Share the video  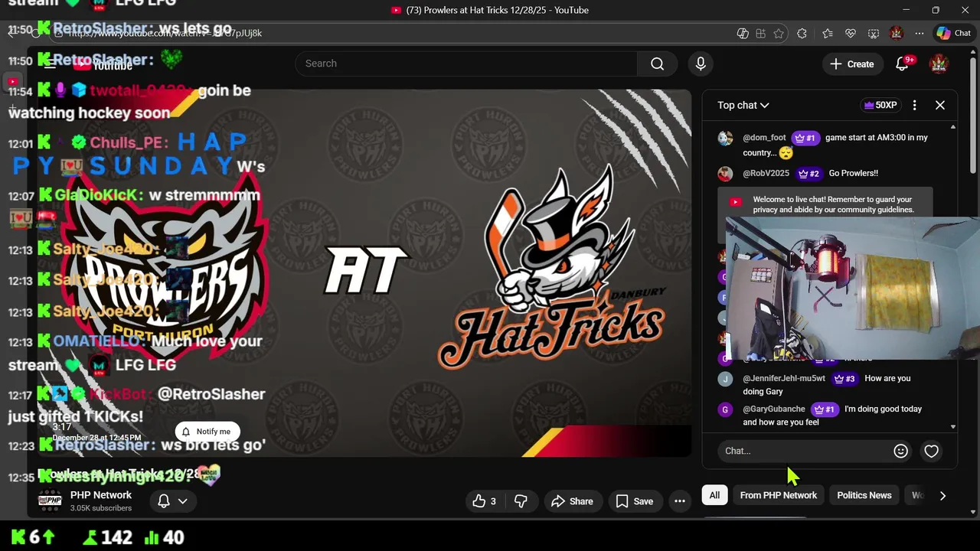pyautogui.click(x=572, y=501)
